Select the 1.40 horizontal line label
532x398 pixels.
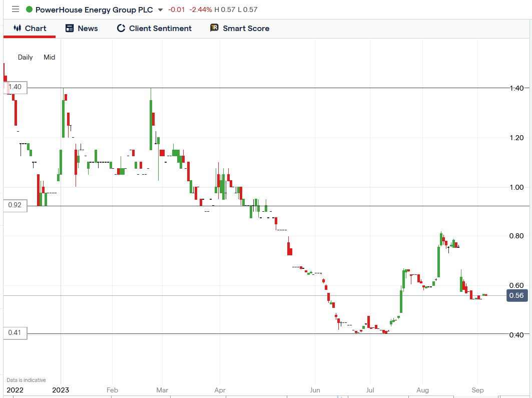15,87
